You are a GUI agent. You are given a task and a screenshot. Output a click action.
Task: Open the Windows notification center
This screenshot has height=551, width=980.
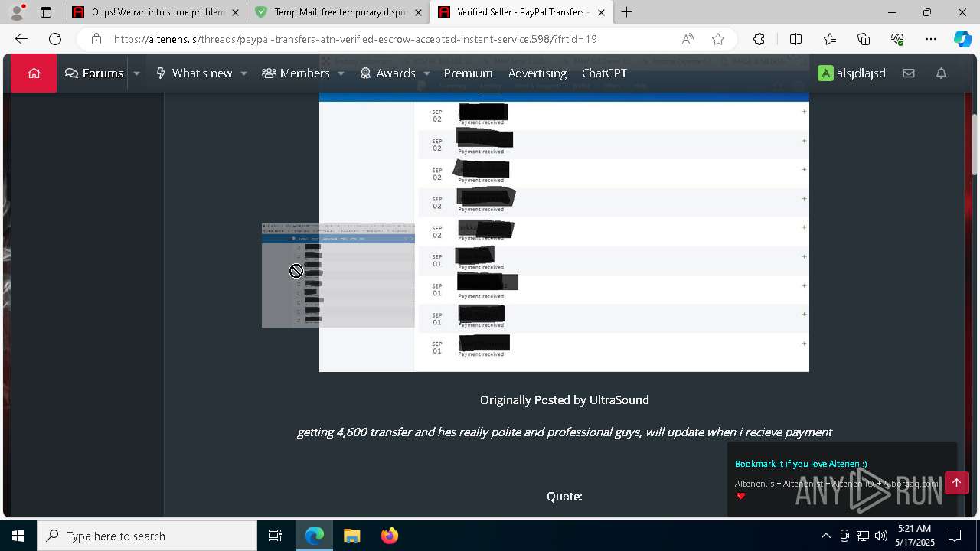pyautogui.click(x=955, y=536)
